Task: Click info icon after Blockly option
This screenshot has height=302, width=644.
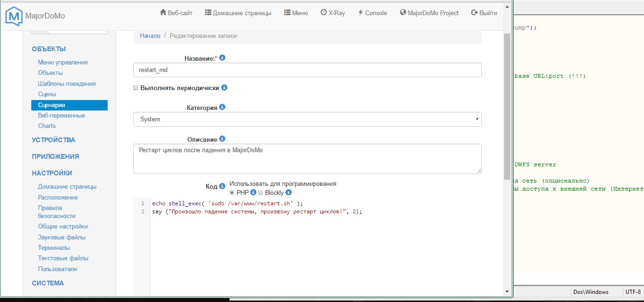Action: [288, 192]
